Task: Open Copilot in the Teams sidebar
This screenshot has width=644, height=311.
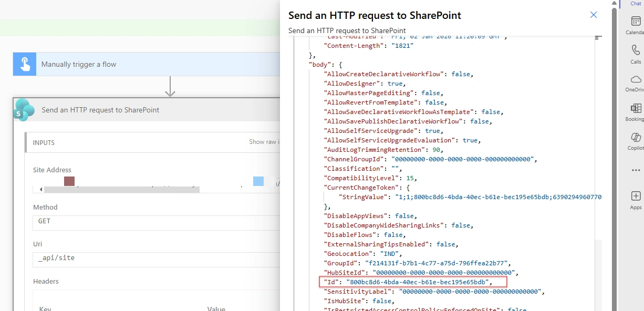Action: click(x=636, y=141)
